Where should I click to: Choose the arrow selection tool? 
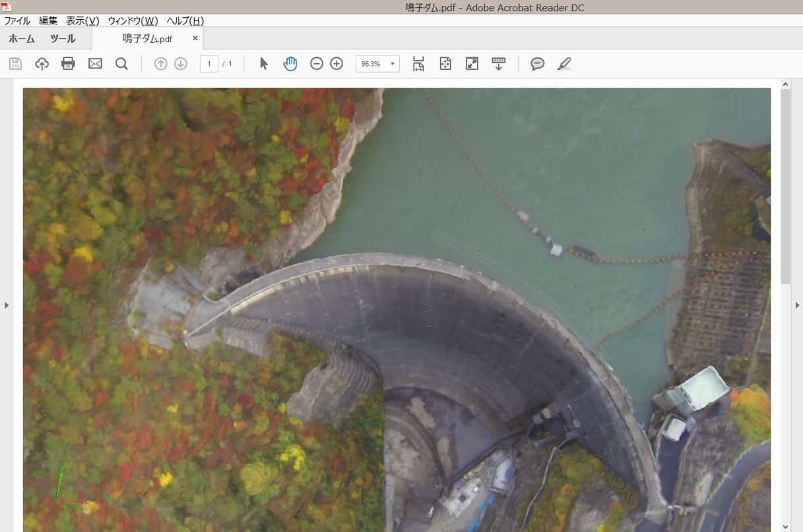click(264, 64)
